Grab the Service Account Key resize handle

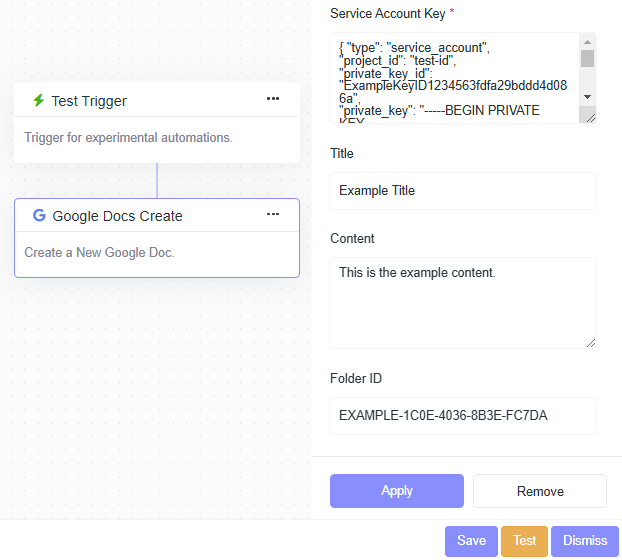[589, 117]
